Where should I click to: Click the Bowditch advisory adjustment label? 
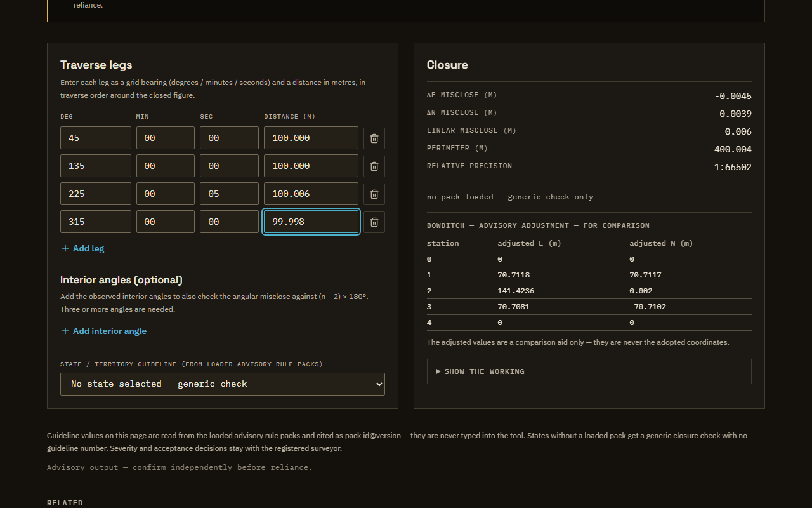(x=538, y=225)
